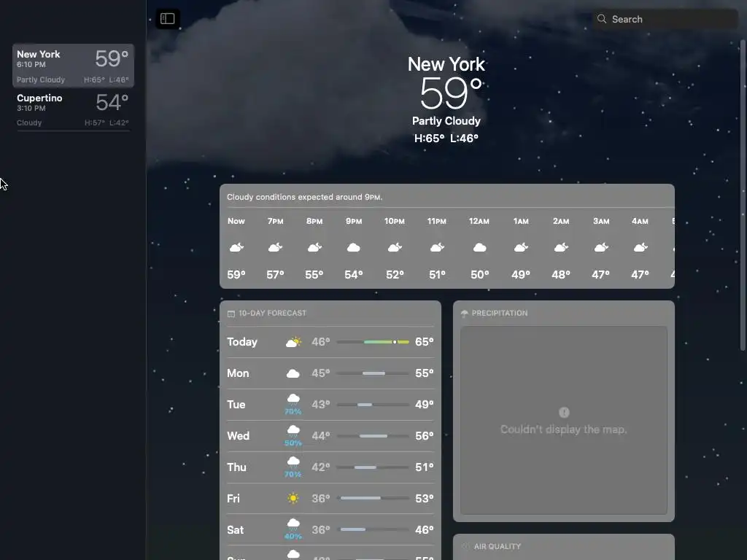Click Today's partly sunny icon
Screen dimensions: 747x560
[293, 342]
